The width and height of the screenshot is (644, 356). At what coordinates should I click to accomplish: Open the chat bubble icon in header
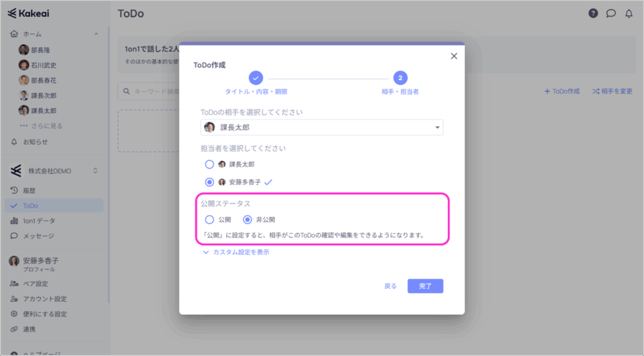(x=611, y=14)
